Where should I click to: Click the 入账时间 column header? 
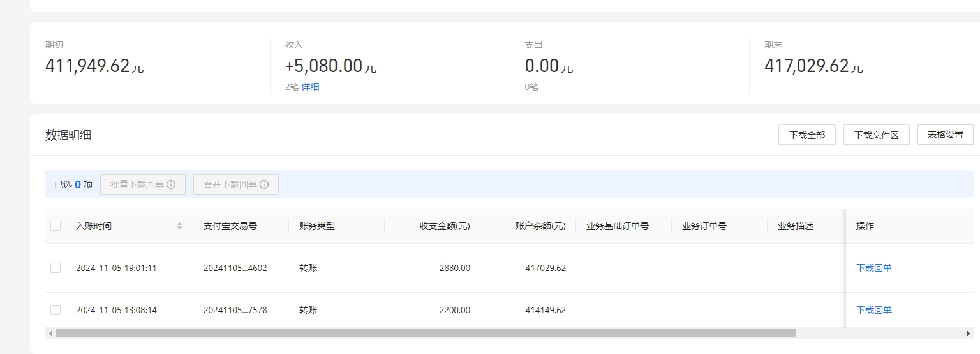[94, 226]
